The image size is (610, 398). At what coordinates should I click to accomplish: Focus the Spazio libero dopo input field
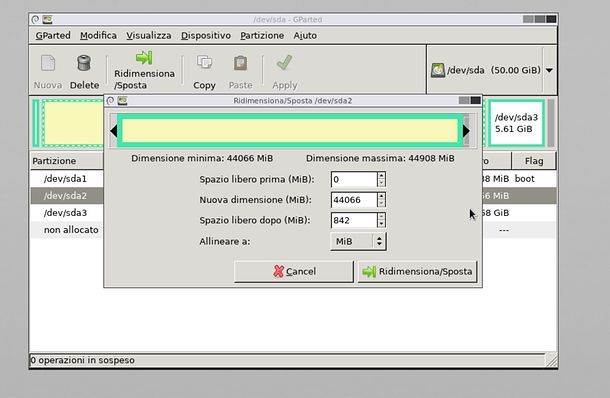(x=354, y=220)
